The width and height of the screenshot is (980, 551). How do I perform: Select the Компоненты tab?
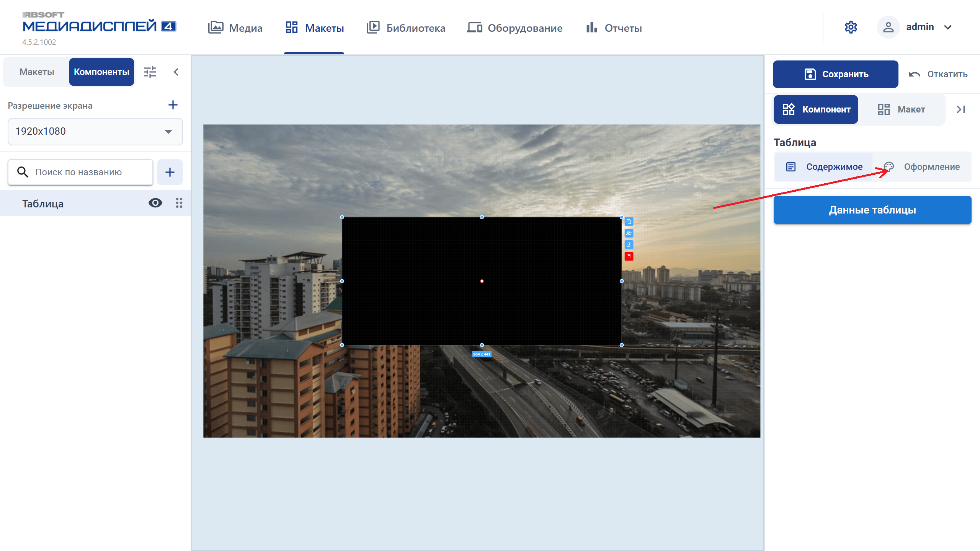click(101, 72)
